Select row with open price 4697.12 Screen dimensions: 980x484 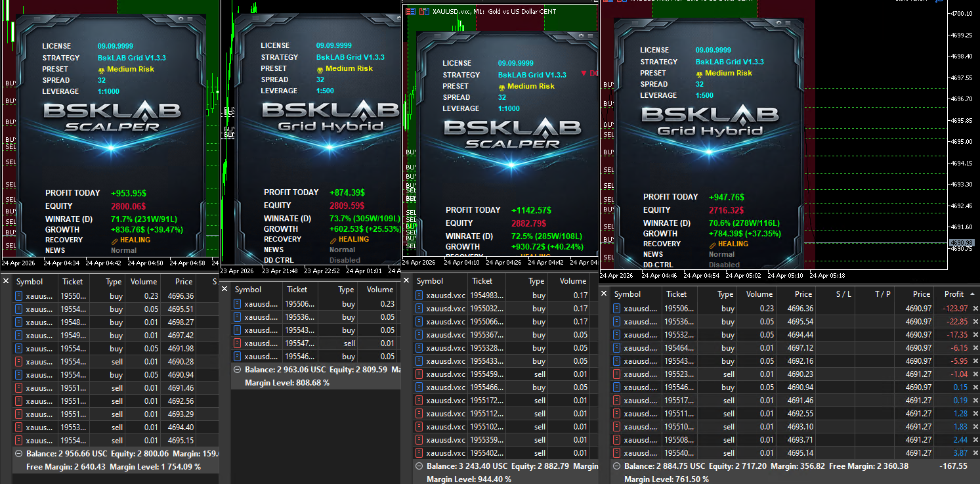pos(794,348)
